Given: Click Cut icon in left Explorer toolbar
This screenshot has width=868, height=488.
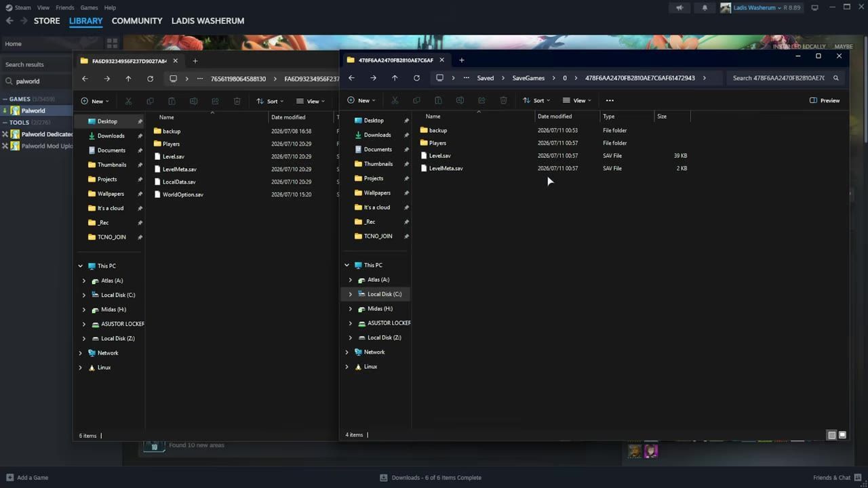Looking at the screenshot, I should coord(128,101).
